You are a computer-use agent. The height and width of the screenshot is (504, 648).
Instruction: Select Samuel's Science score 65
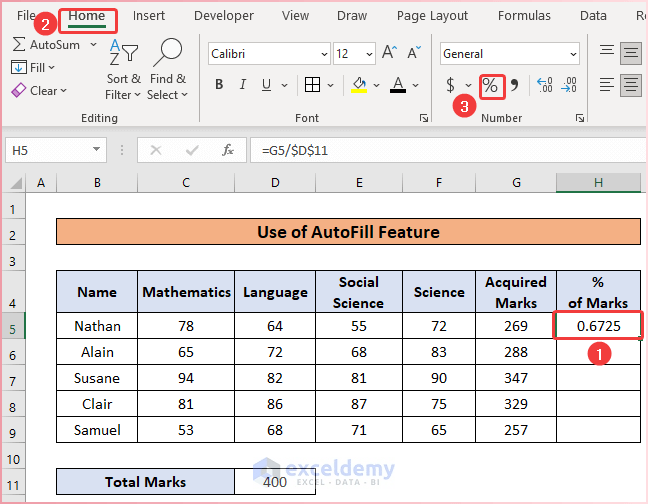(439, 430)
